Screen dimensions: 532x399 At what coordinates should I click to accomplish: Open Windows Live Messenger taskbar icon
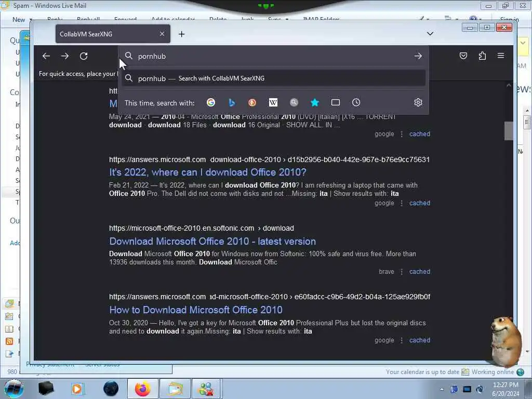coord(206,389)
